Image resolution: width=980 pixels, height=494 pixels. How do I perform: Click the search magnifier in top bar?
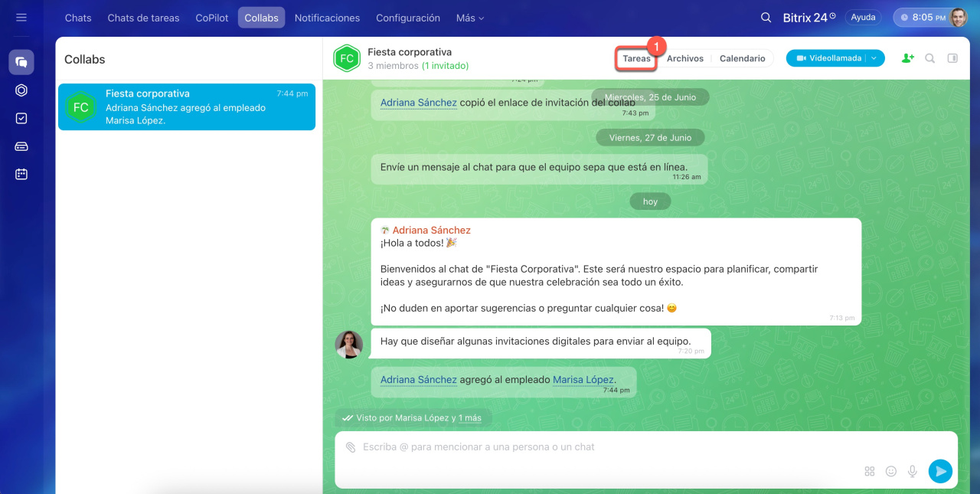click(766, 18)
